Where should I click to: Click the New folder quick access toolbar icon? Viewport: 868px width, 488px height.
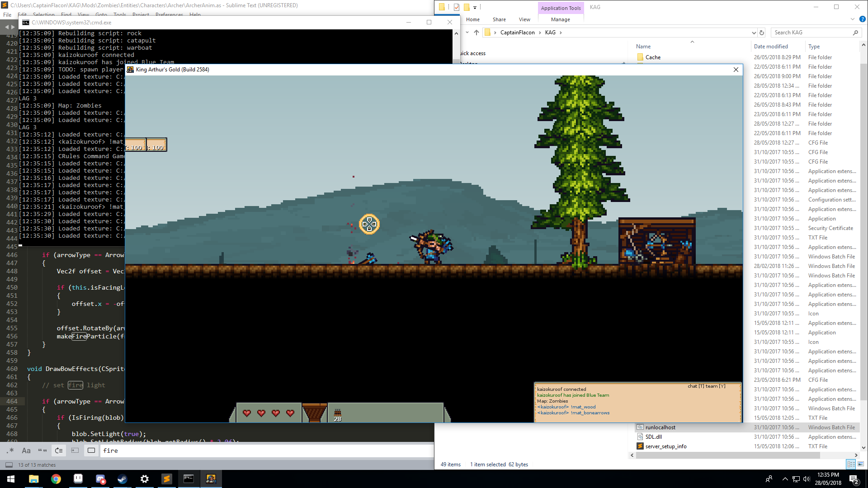(x=466, y=7)
